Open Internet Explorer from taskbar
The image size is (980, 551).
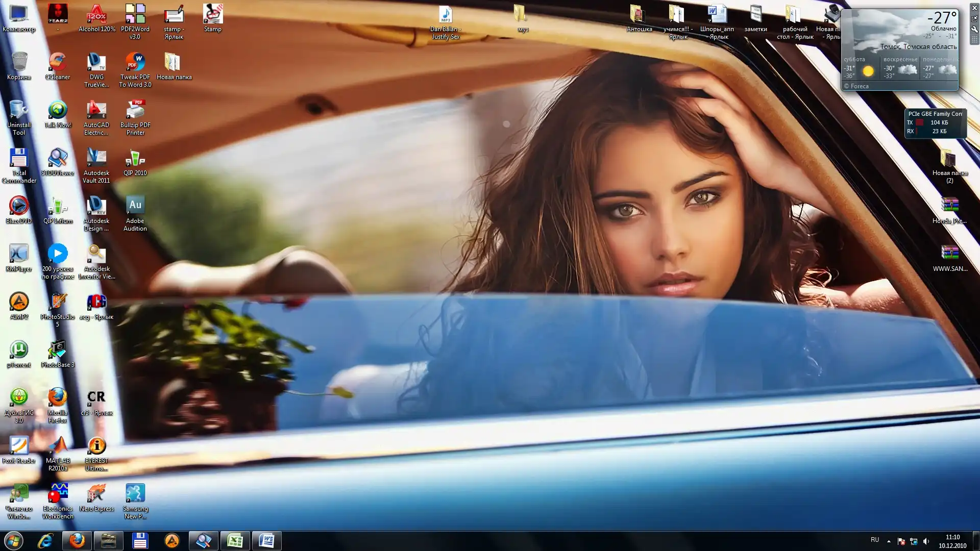pyautogui.click(x=45, y=541)
